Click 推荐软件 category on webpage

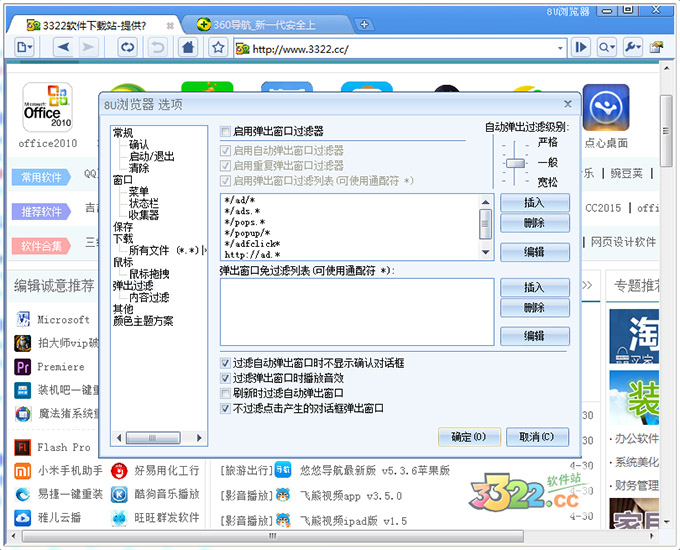(41, 212)
